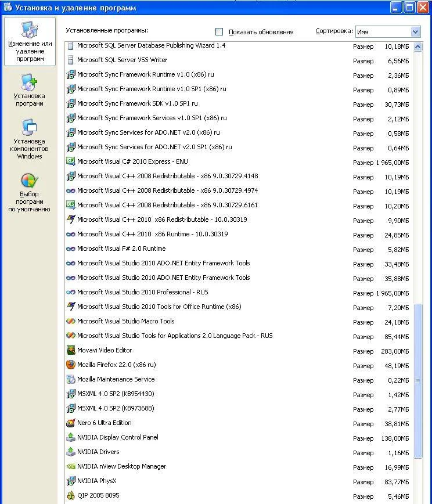Click the vertical scrollbar thumb
The height and width of the screenshot is (504, 432).
point(417,381)
